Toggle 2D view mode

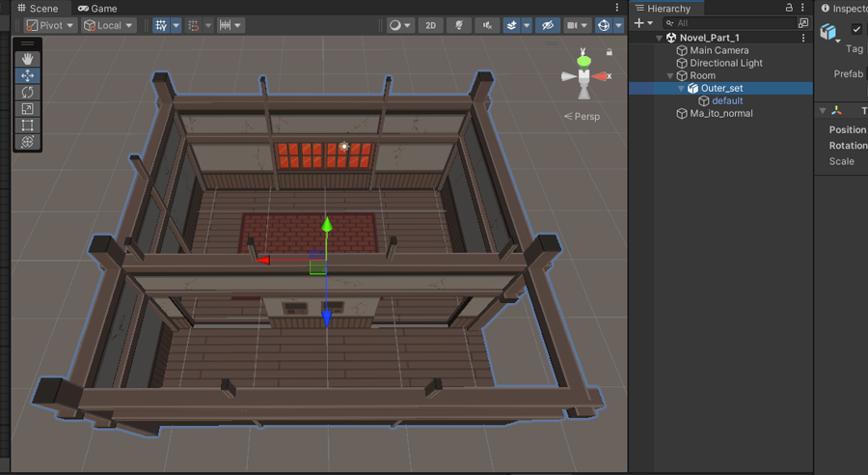(430, 25)
